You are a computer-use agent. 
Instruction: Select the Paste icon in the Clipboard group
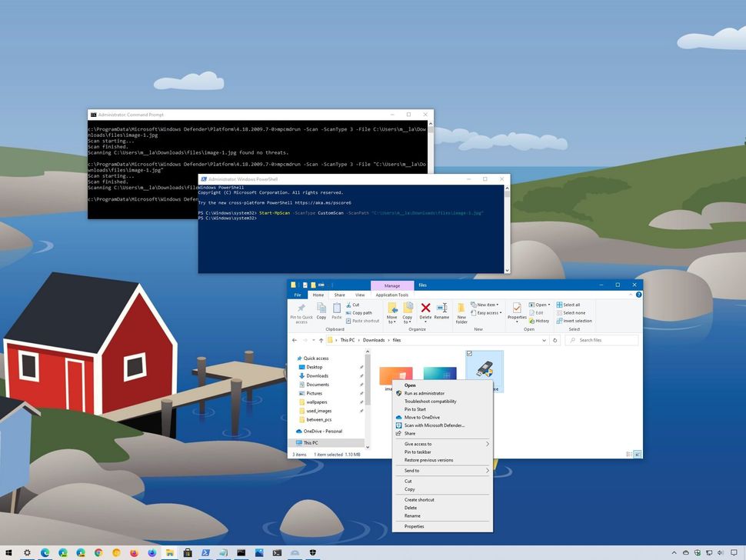[x=337, y=310]
